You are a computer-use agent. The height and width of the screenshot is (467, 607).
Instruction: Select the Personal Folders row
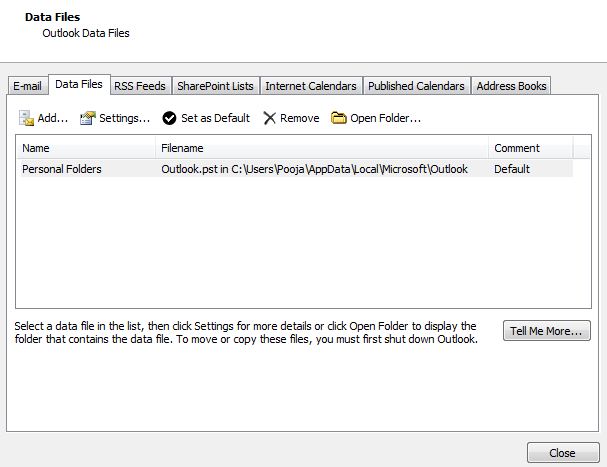pos(295,169)
